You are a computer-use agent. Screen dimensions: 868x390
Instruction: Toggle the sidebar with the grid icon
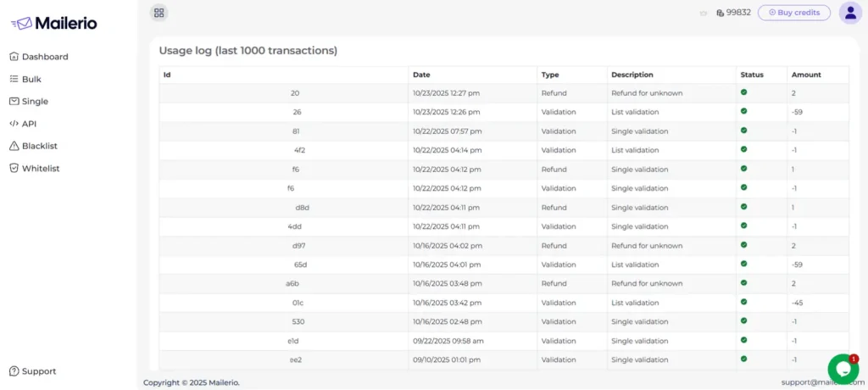point(159,12)
